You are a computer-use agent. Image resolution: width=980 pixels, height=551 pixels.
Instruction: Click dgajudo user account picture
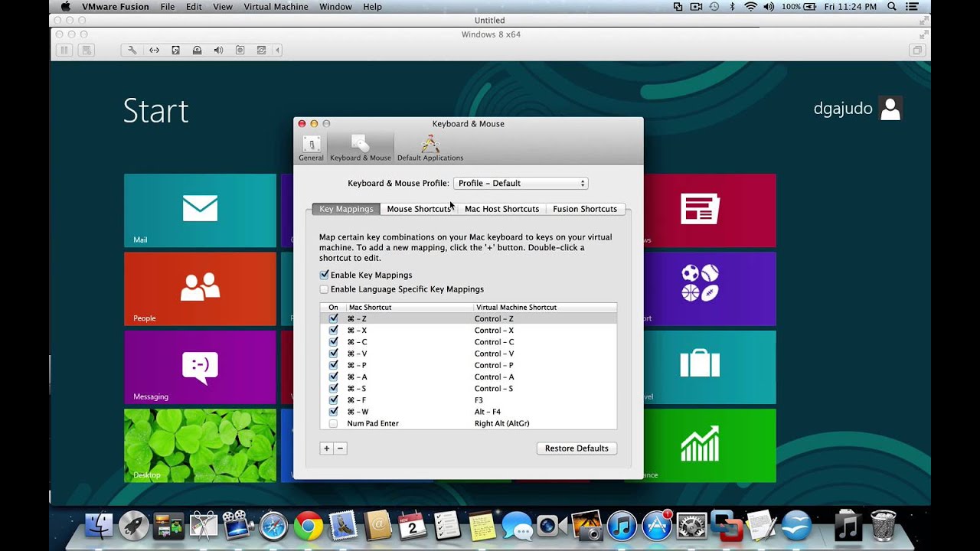890,108
